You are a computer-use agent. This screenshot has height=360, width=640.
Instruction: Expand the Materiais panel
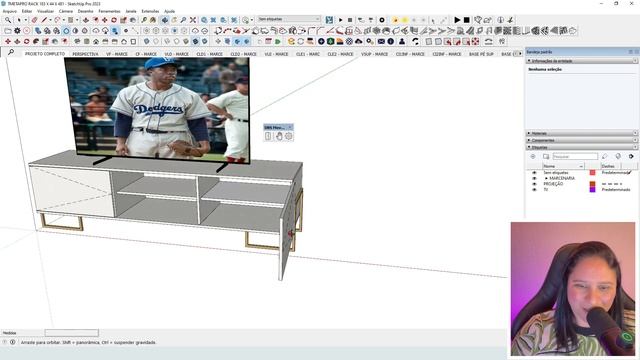click(x=529, y=133)
